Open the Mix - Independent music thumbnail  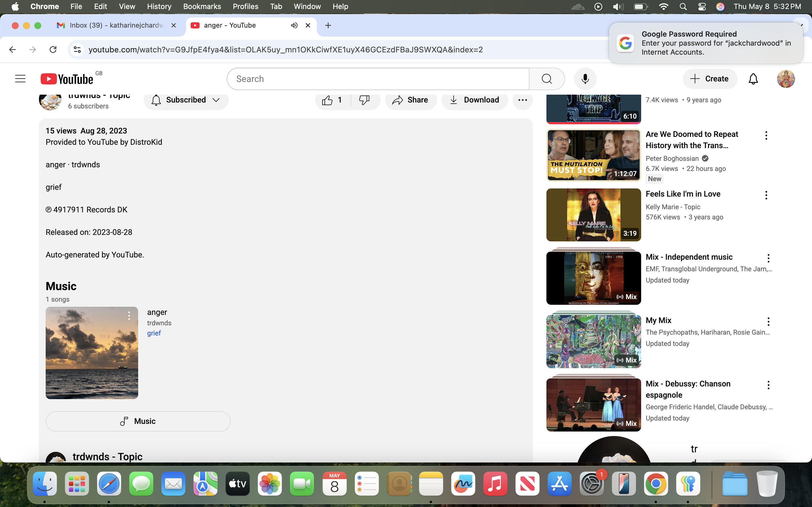(x=593, y=277)
